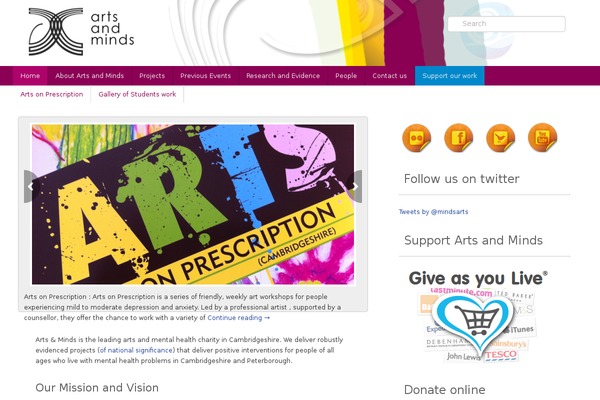
Task: Click Support our work button
Action: coord(450,76)
